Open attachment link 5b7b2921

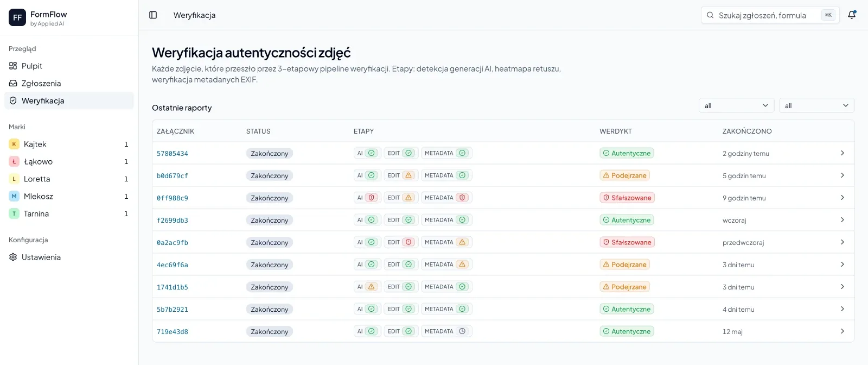tap(173, 310)
